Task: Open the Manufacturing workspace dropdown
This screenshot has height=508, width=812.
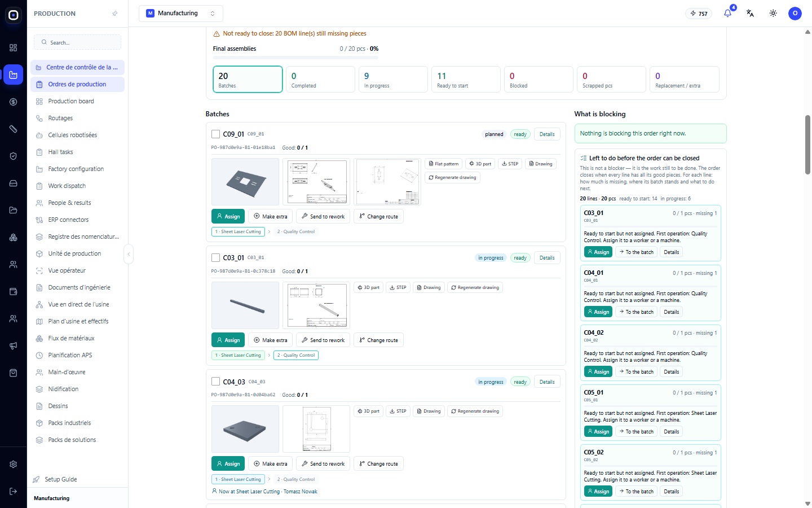Action: 181,14
